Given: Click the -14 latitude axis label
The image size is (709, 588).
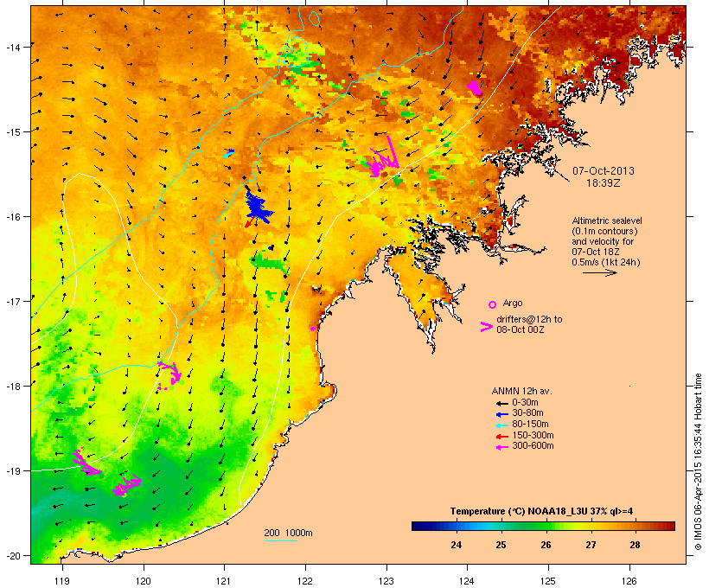Looking at the screenshot, I should pos(13,47).
